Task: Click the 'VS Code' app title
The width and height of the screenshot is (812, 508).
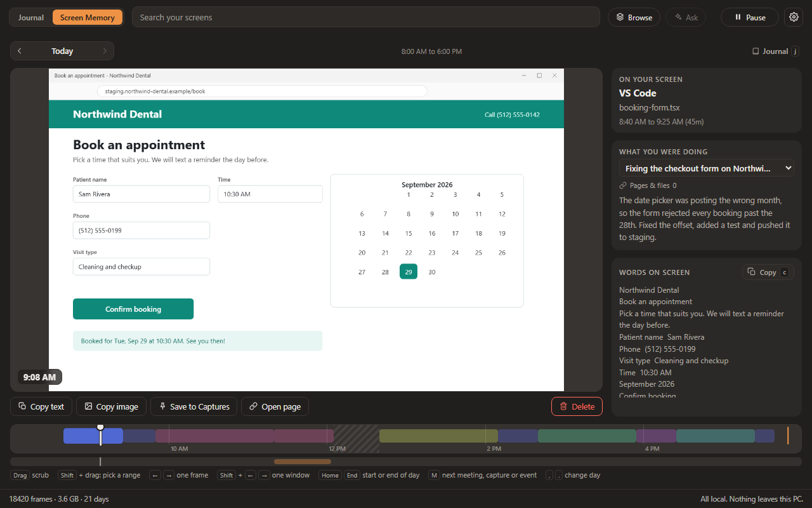Action: coord(638,93)
